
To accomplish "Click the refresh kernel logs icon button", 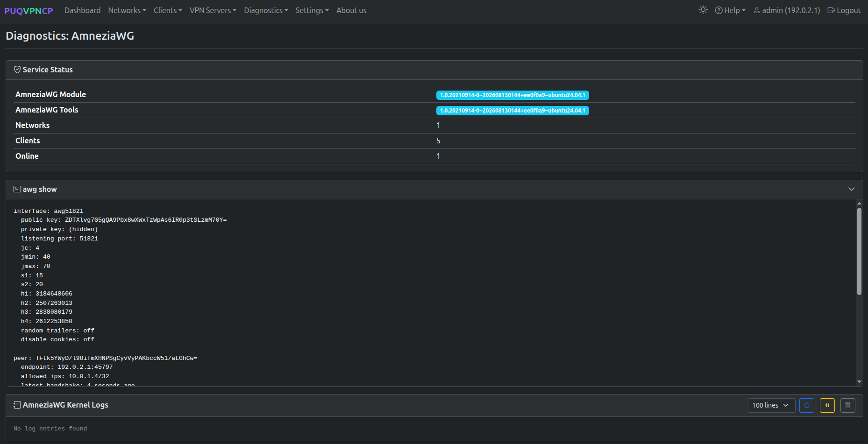I will (807, 405).
